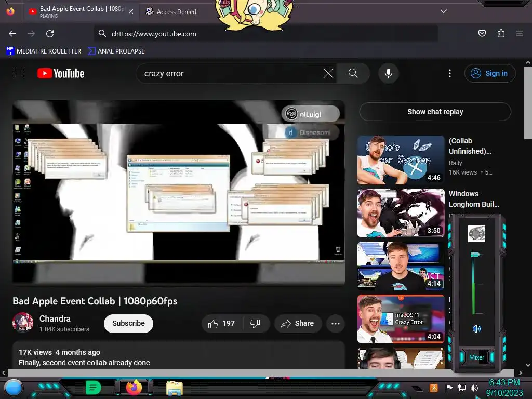The image size is (532, 399).
Task: Open the Windows Longhorn Build thumbnail 3:50
Action: (x=401, y=212)
